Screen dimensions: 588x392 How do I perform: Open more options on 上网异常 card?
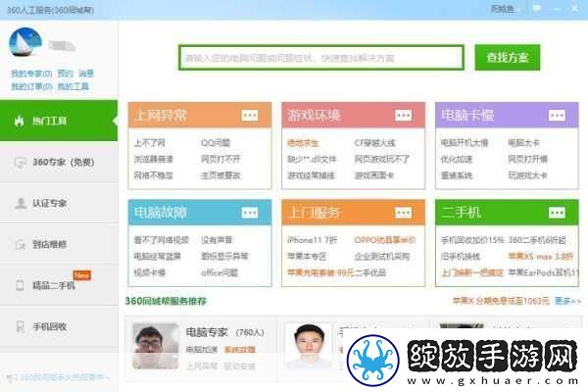(x=250, y=116)
